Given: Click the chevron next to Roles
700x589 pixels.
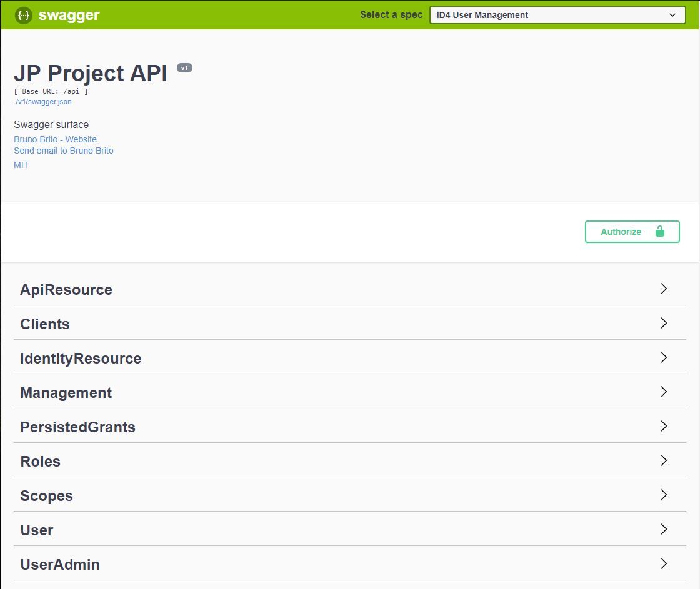Looking at the screenshot, I should tap(664, 460).
